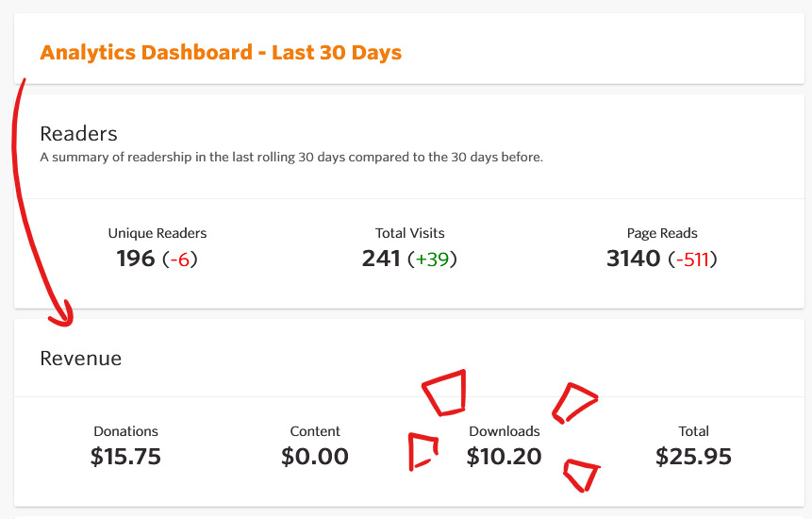
Task: Click the Unique Readers label
Action: point(157,234)
